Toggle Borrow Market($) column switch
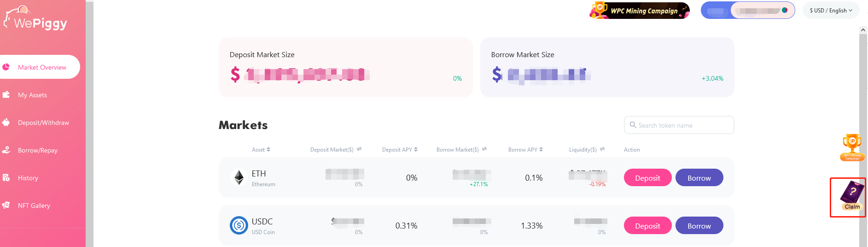This screenshot has height=247, width=868. [x=484, y=149]
